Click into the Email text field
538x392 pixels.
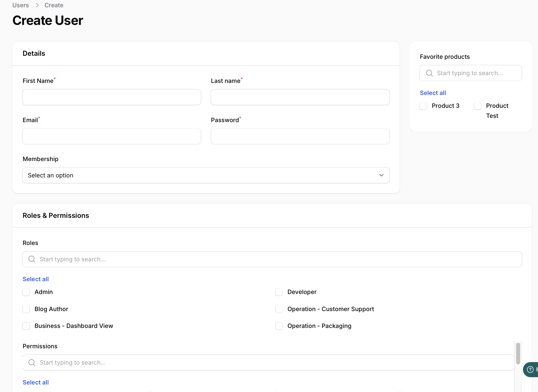tap(112, 136)
